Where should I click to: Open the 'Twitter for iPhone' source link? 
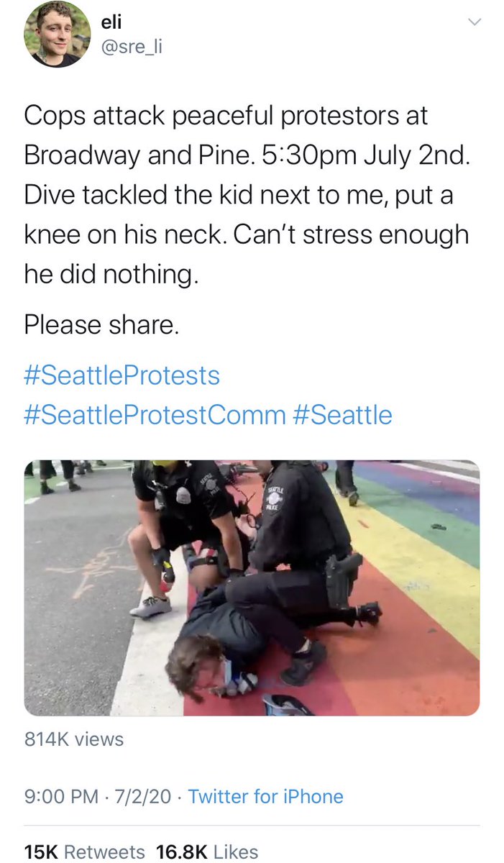tap(266, 796)
